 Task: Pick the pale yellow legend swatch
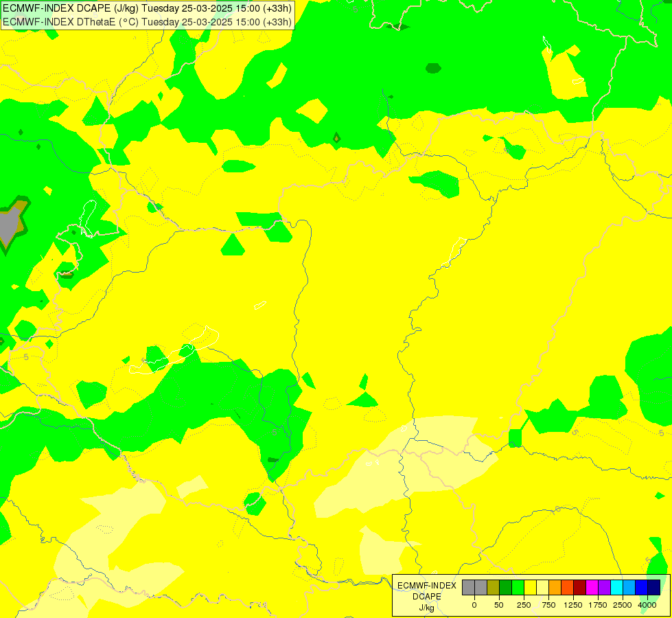coord(542,587)
